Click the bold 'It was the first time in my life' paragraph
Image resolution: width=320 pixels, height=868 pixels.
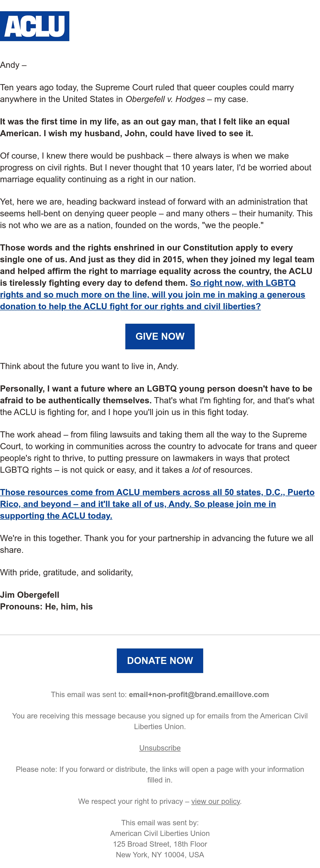click(x=145, y=127)
